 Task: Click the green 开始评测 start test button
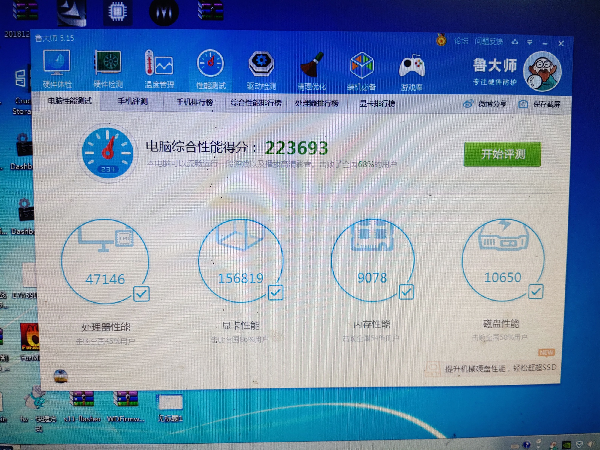[502, 154]
